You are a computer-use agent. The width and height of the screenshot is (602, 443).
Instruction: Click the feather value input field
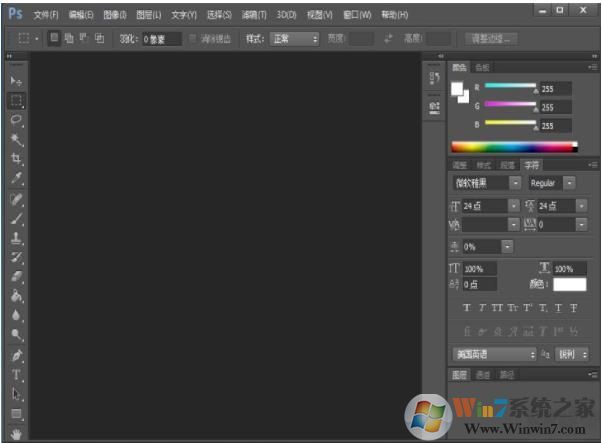click(x=162, y=39)
